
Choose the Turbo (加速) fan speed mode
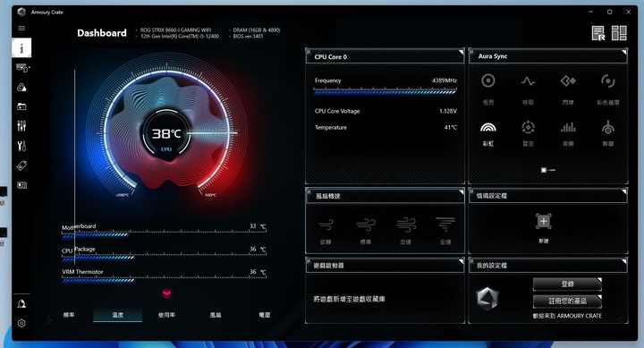coord(406,225)
